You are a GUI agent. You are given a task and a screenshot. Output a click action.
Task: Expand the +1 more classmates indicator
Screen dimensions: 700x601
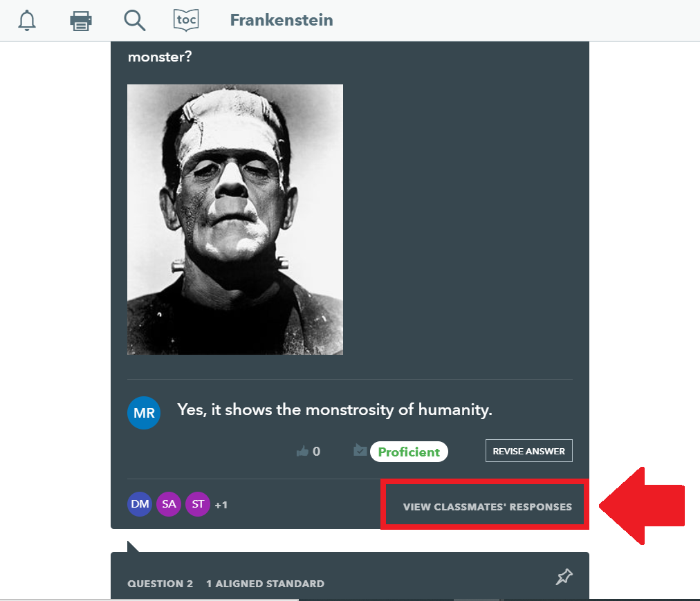[221, 505]
